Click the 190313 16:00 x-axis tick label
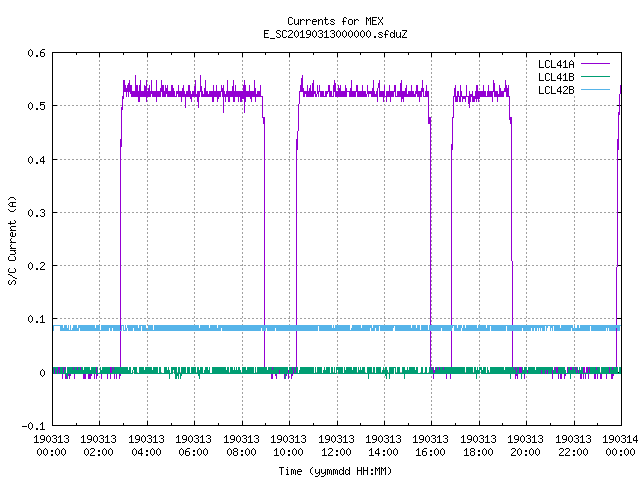Image resolution: width=640 pixels, height=480 pixels. point(430,445)
